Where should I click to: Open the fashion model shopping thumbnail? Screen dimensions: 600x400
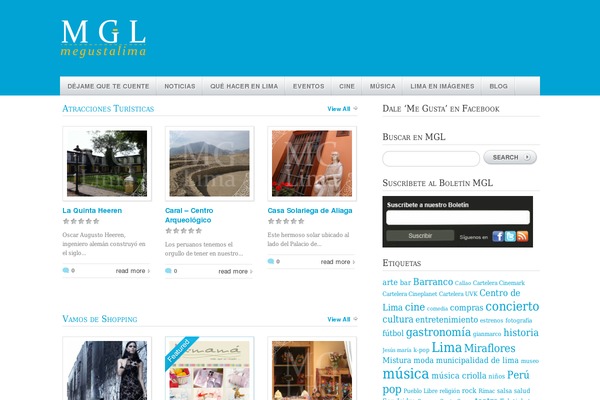(107, 369)
